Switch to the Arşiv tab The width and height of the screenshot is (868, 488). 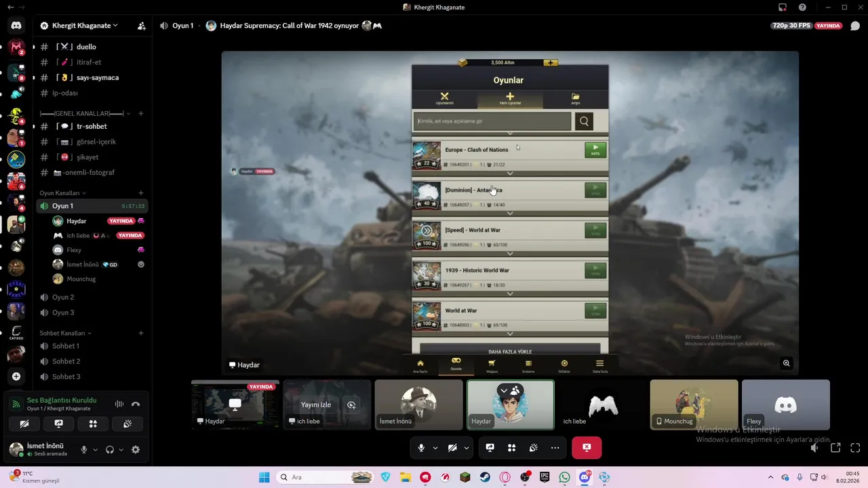(x=575, y=98)
